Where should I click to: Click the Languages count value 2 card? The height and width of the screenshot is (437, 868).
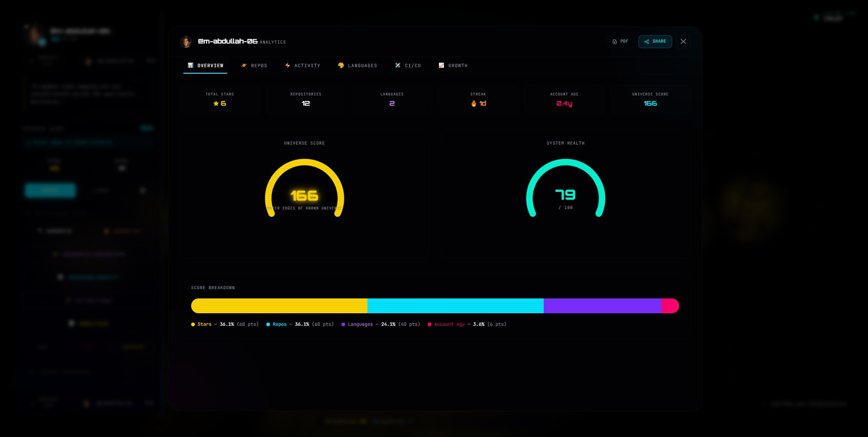click(392, 100)
